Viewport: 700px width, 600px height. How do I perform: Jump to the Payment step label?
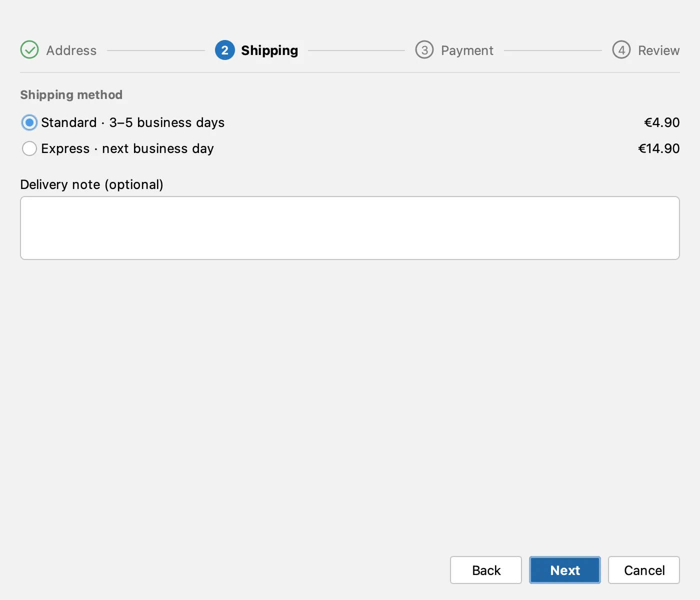[x=467, y=50]
